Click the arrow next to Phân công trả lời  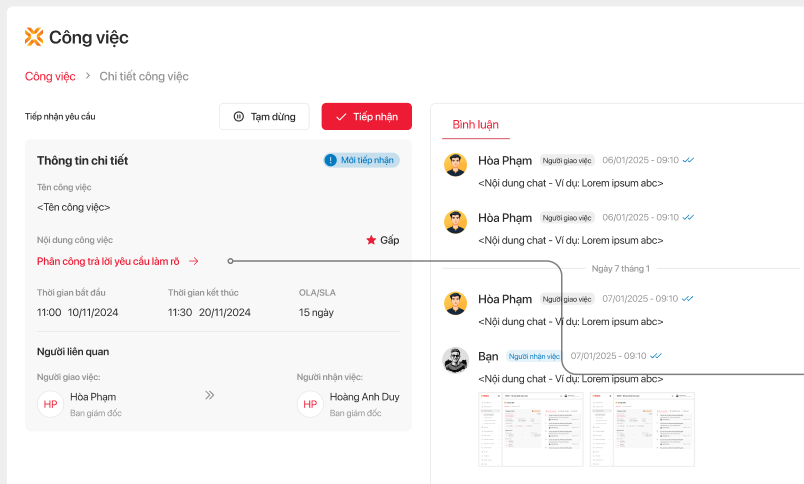(x=194, y=261)
